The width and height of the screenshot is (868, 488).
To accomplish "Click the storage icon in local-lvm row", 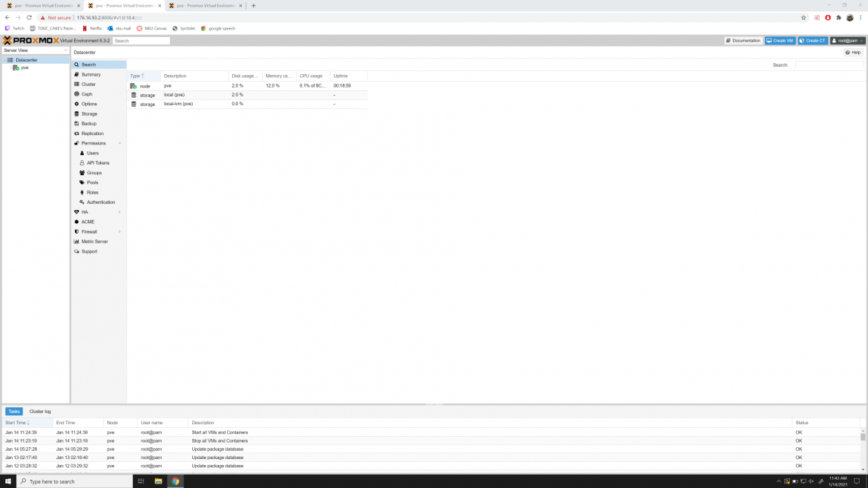I will tap(134, 104).
